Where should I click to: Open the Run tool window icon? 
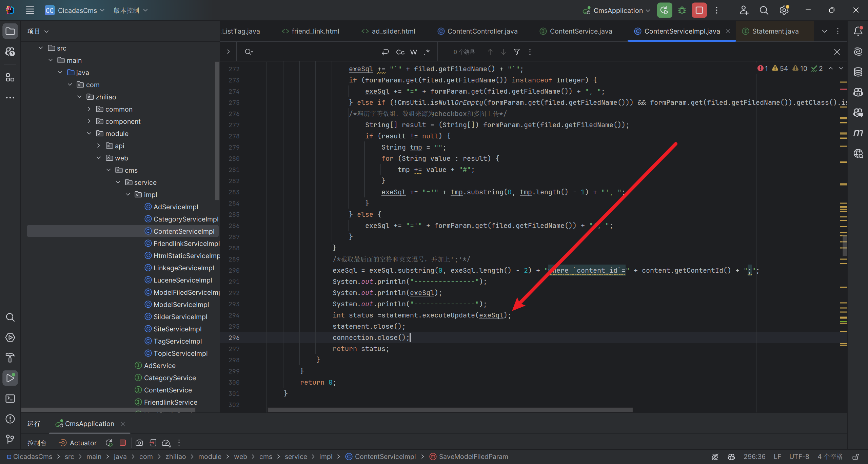click(10, 378)
